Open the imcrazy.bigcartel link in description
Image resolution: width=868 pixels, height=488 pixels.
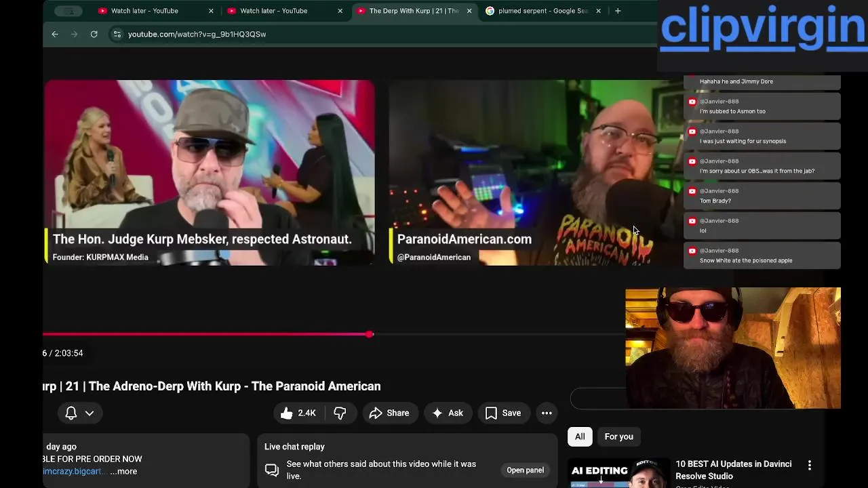(x=72, y=471)
